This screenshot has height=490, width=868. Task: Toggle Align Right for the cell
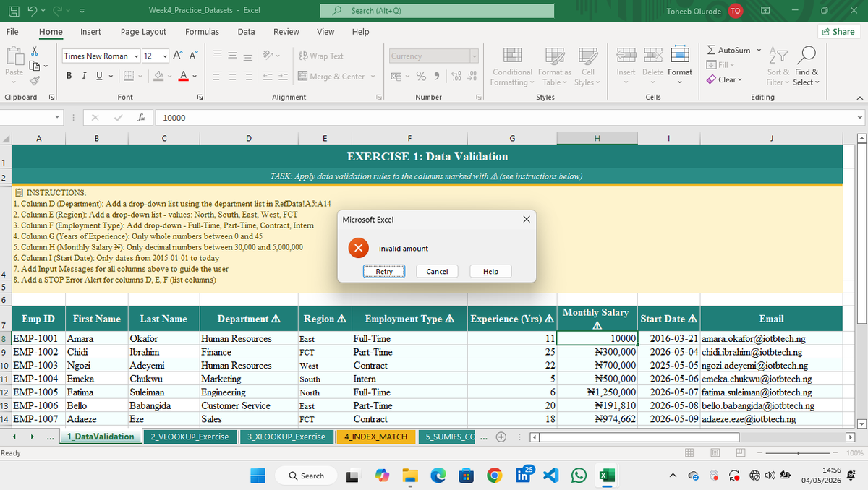[x=247, y=76]
